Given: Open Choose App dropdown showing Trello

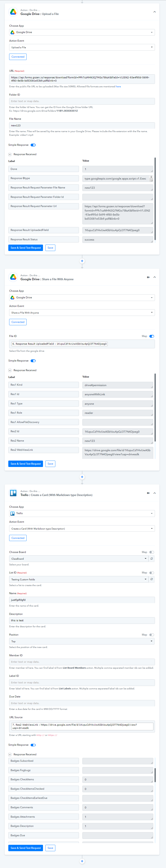Looking at the screenshot, I should click(x=82, y=514).
